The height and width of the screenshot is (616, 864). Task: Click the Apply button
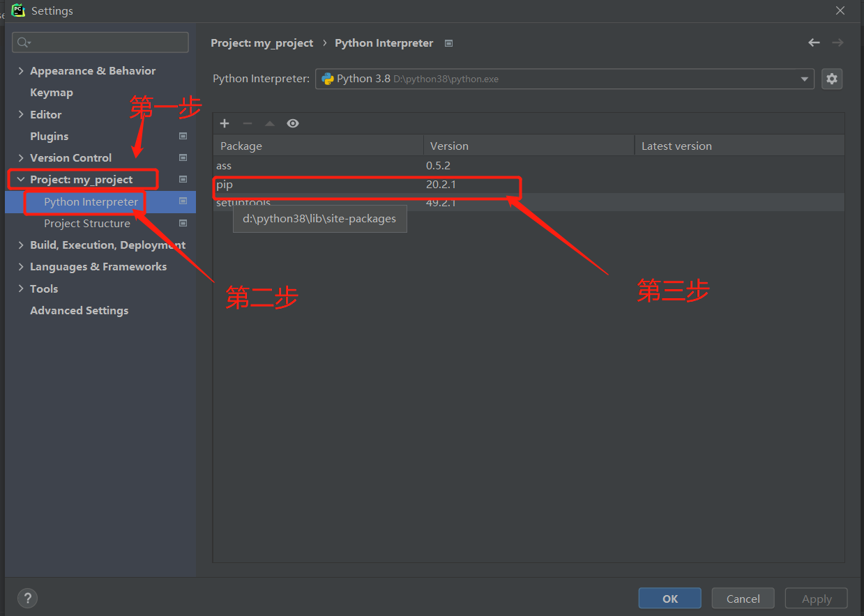coord(817,599)
